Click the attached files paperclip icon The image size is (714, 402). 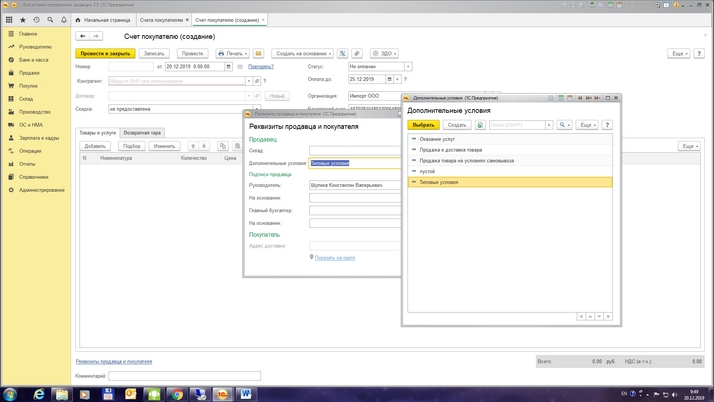tap(357, 53)
